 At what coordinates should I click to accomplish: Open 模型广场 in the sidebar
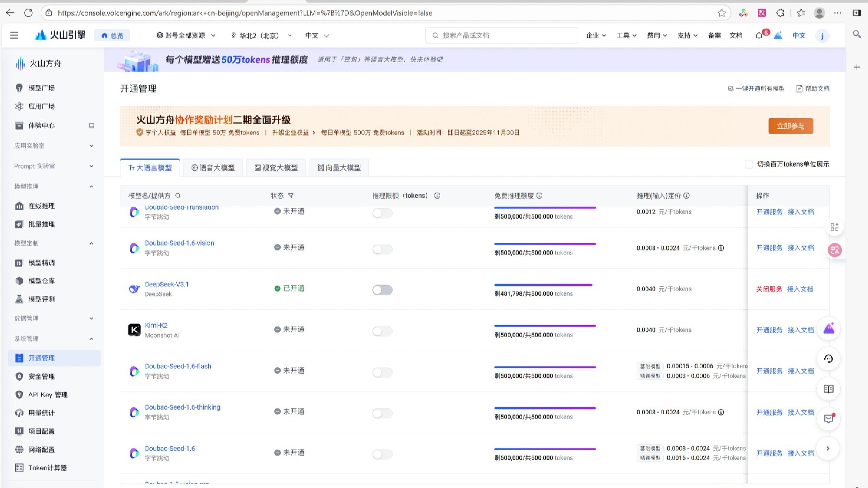(x=42, y=88)
